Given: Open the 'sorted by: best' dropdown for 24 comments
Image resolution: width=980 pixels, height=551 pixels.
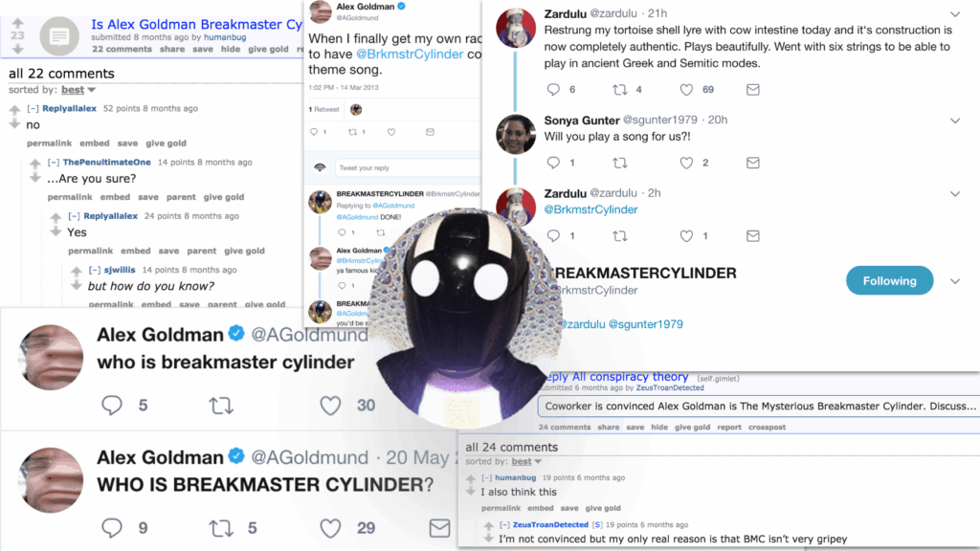Looking at the screenshot, I should click(526, 462).
